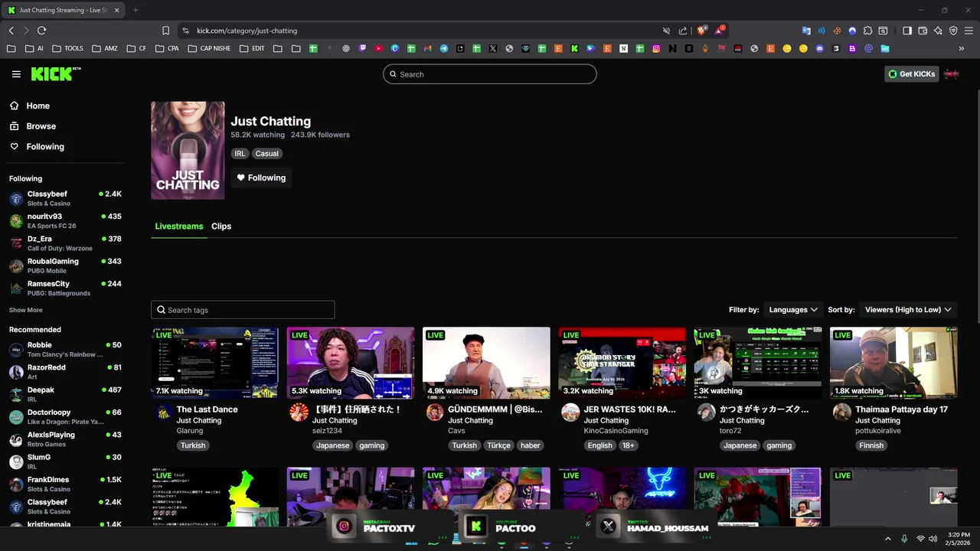Open the hamburger sidebar menu
This screenshot has height=551, width=980.
16,74
